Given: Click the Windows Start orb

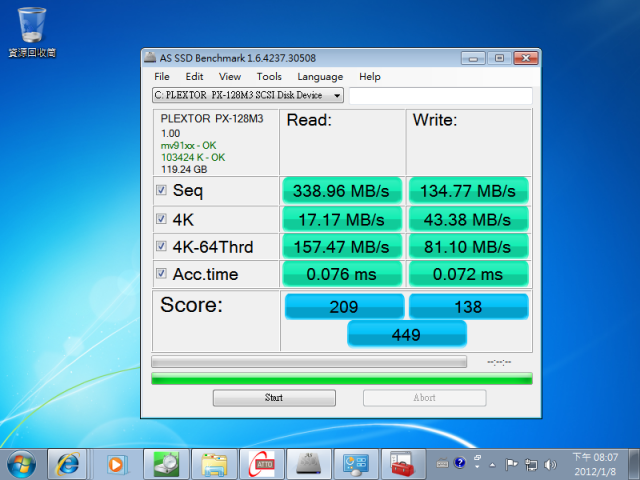Looking at the screenshot, I should tap(22, 464).
